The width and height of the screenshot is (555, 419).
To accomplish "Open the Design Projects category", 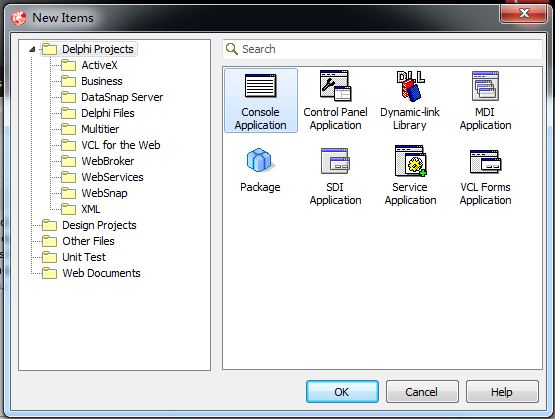I will pos(99,225).
